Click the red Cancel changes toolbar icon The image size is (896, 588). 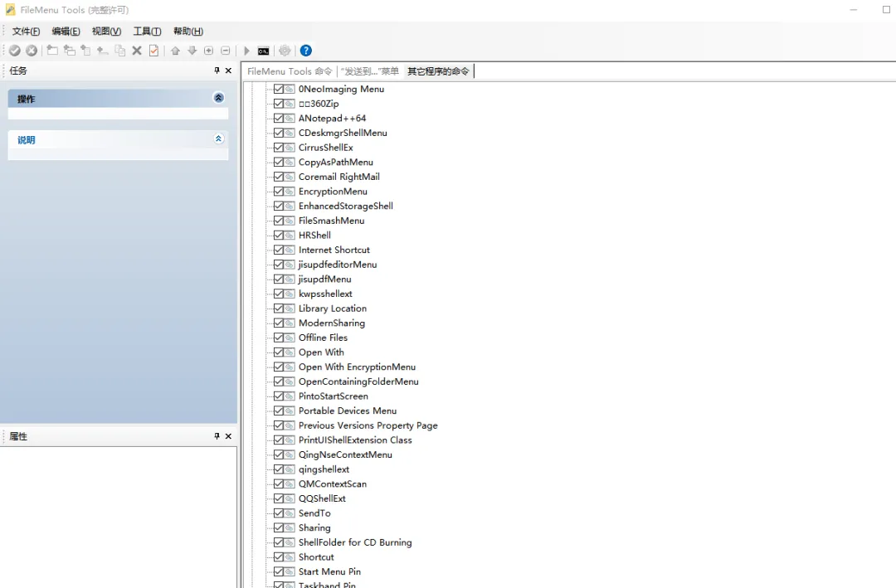32,51
